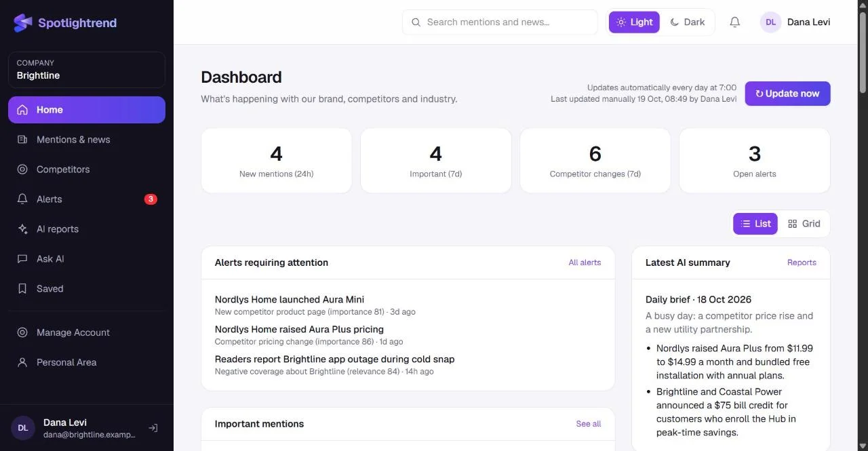
Task: Open the Brightline company selector
Action: point(87,70)
